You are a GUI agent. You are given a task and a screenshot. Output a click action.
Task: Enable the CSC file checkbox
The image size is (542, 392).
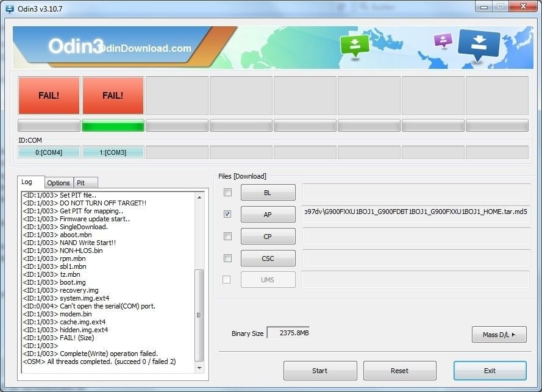(x=227, y=258)
